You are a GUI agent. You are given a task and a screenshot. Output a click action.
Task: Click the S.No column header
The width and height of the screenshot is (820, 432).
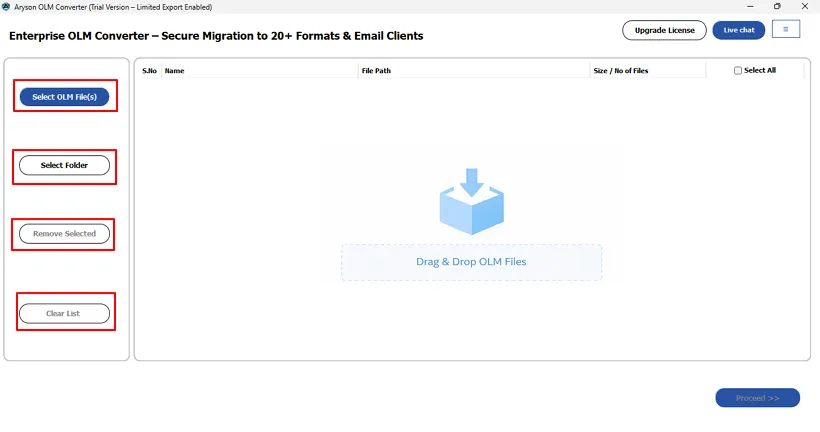[150, 71]
